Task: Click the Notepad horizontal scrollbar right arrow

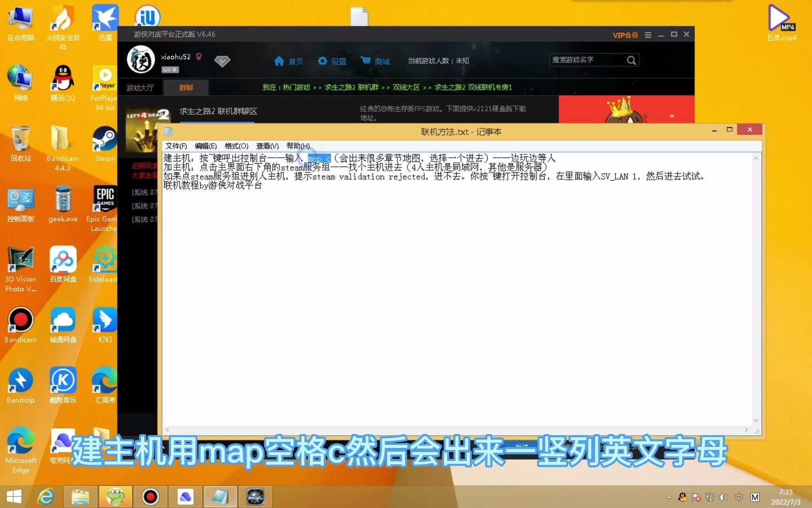Action: point(746,430)
